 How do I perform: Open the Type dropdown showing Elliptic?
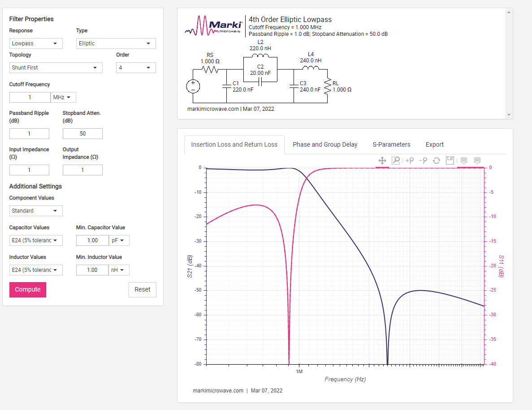click(x=116, y=44)
